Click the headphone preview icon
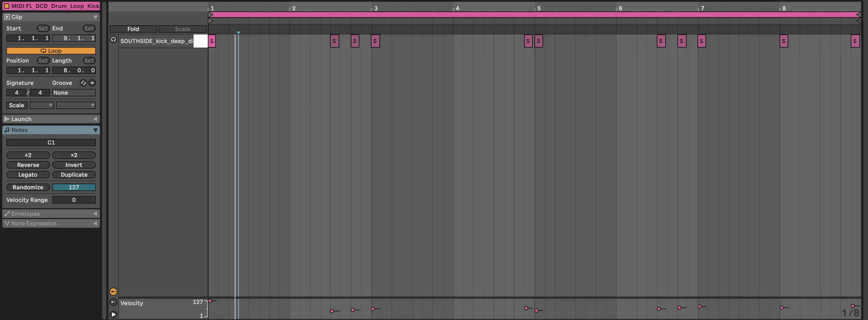This screenshot has width=868, height=320. click(x=113, y=40)
